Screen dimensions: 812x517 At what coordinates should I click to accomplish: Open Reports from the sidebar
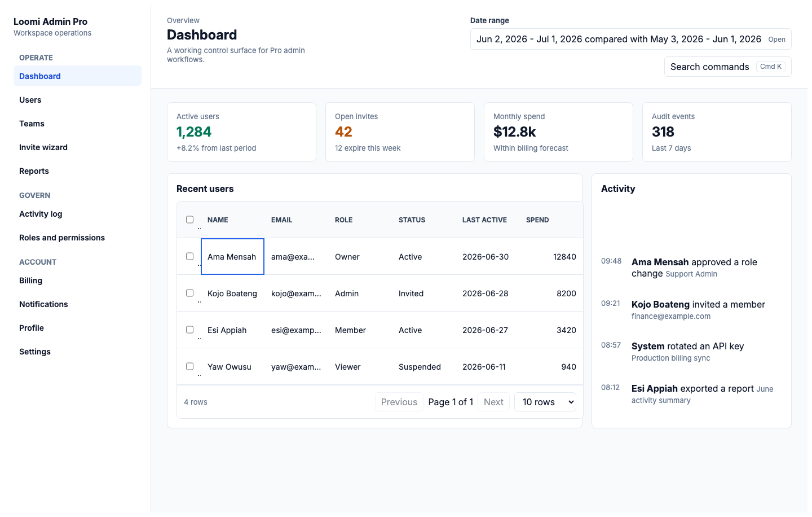click(x=77, y=171)
